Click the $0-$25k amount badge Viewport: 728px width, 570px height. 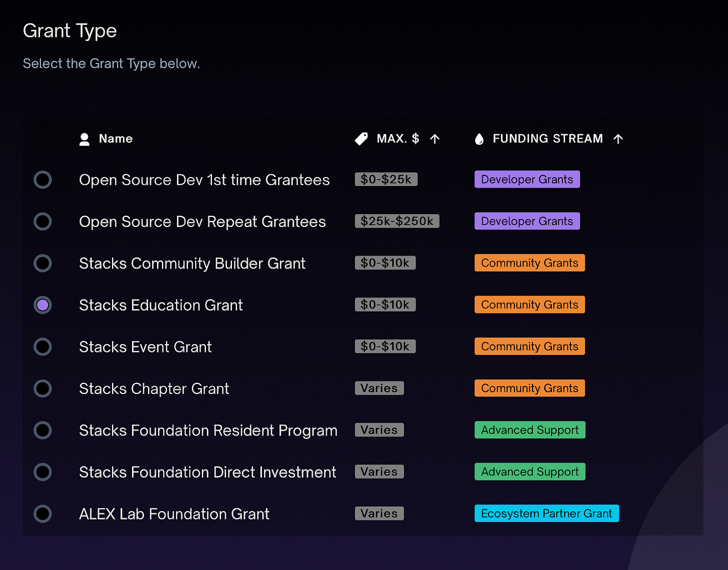coord(386,179)
